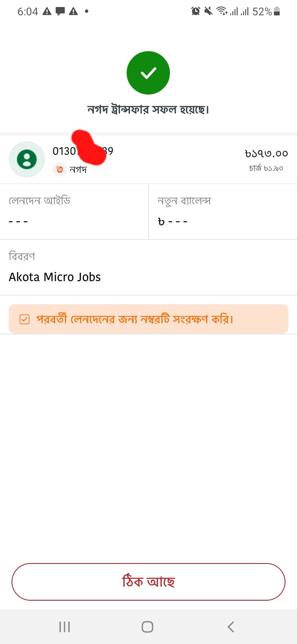This screenshot has height=644, width=297.
Task: Open Android recent apps button
Action: [x=64, y=627]
